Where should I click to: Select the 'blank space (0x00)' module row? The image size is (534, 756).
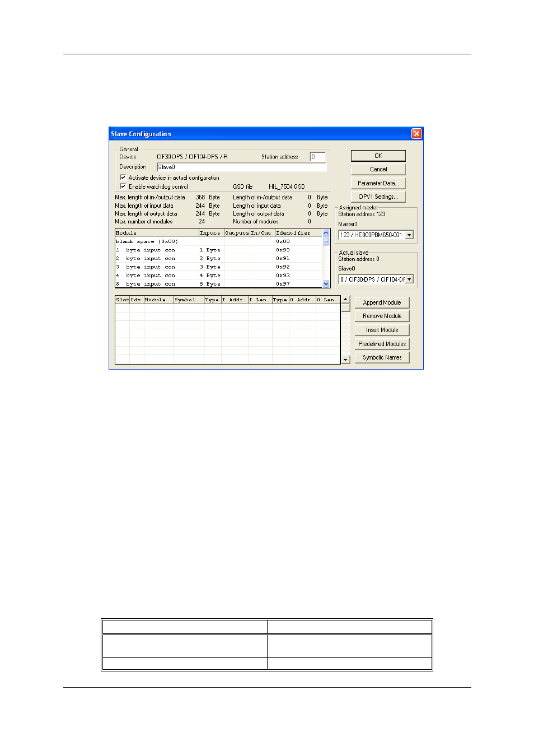pos(218,241)
